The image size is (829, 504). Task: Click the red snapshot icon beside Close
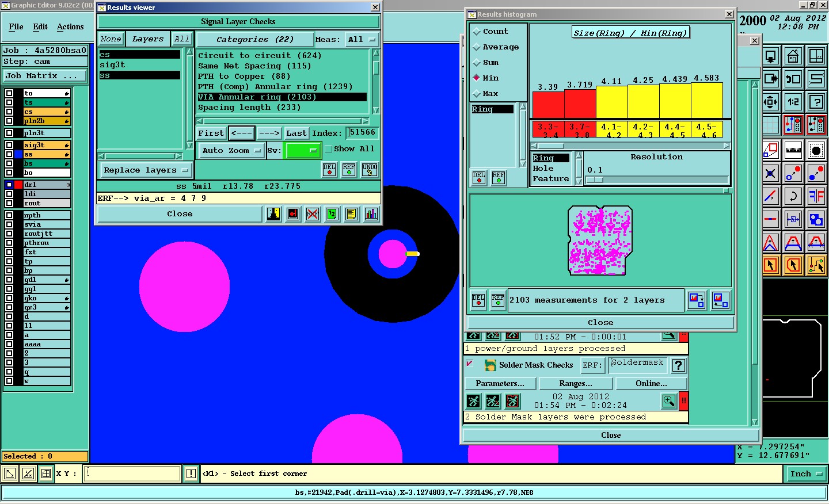pos(293,214)
